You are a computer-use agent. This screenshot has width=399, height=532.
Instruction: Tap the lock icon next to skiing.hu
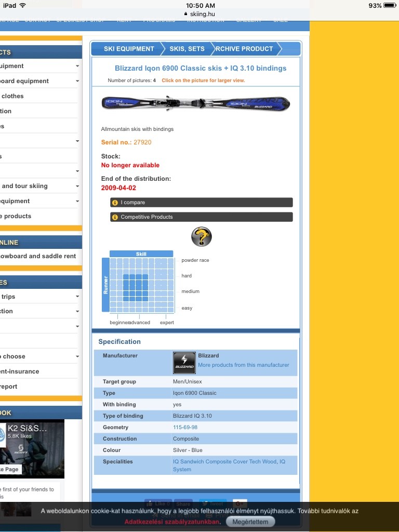[x=185, y=14]
